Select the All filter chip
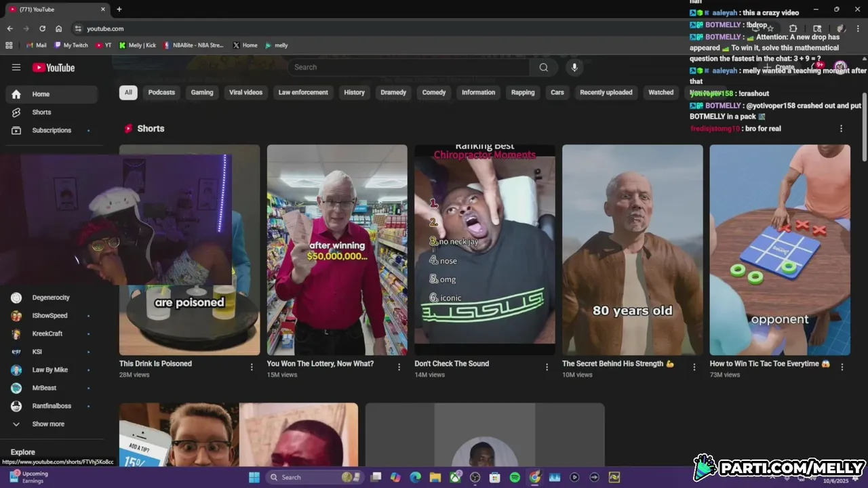The width and height of the screenshot is (868, 488). tap(128, 92)
